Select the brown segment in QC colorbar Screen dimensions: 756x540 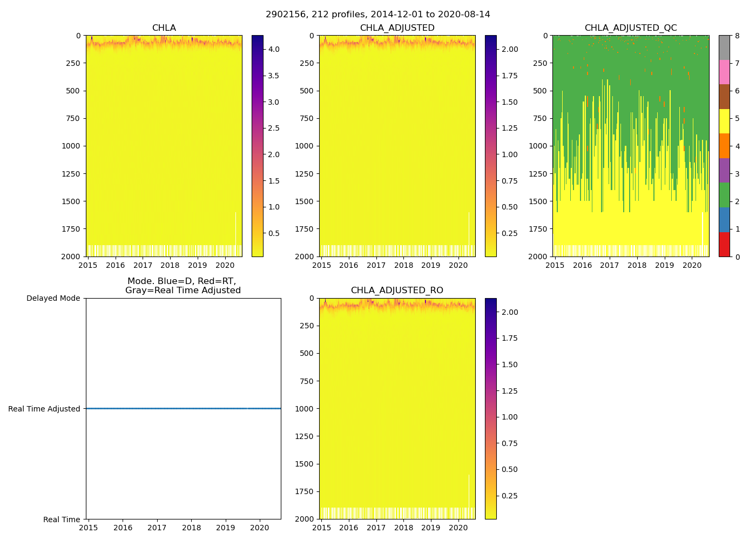tap(724, 97)
